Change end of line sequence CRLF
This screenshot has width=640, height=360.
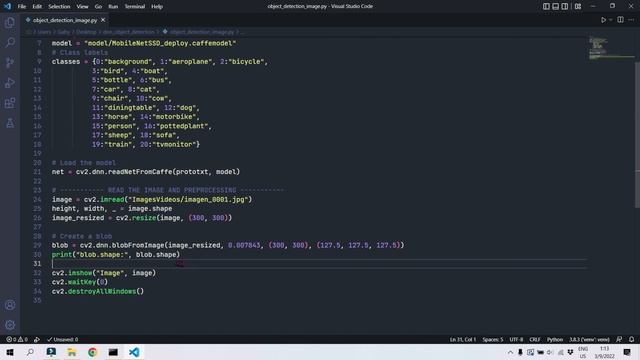(535, 339)
